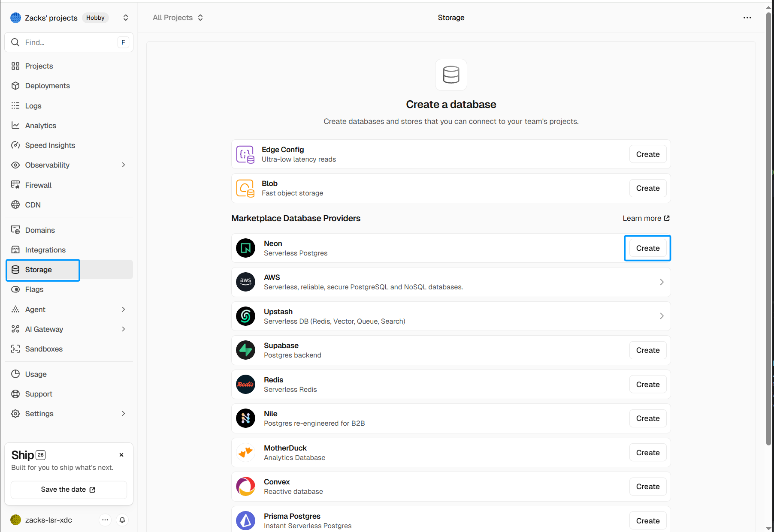Viewport: 774px width, 532px height.
Task: Open Deployments via its cube icon
Action: point(15,86)
